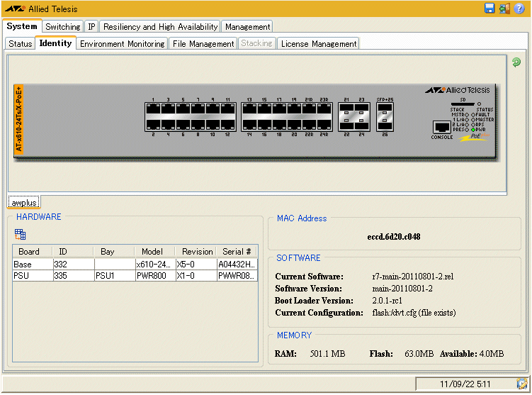Screen dimensions: 532x395
Task: Select the Identity sub-tab
Action: click(56, 43)
